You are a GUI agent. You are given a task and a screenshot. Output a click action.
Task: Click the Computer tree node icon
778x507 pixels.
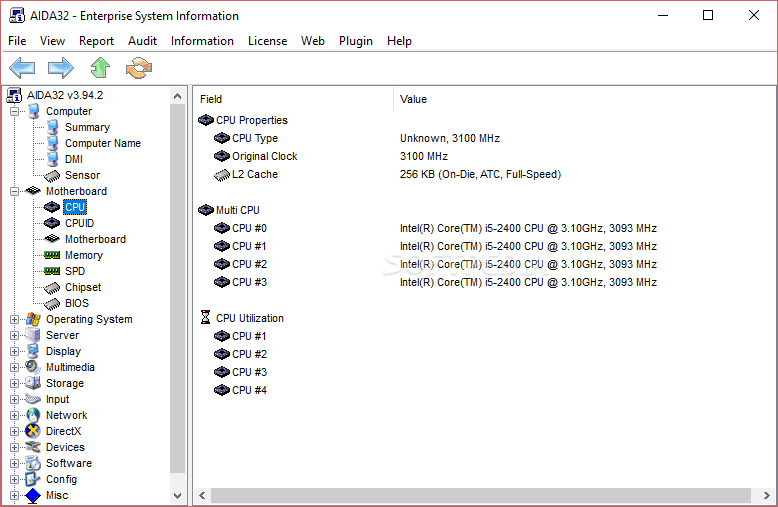[33, 111]
